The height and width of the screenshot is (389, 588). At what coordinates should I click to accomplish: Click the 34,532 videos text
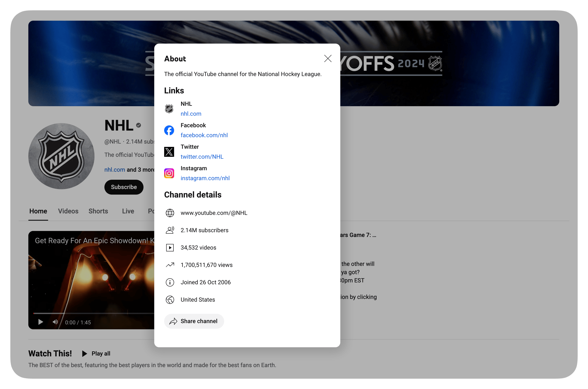[x=198, y=248]
